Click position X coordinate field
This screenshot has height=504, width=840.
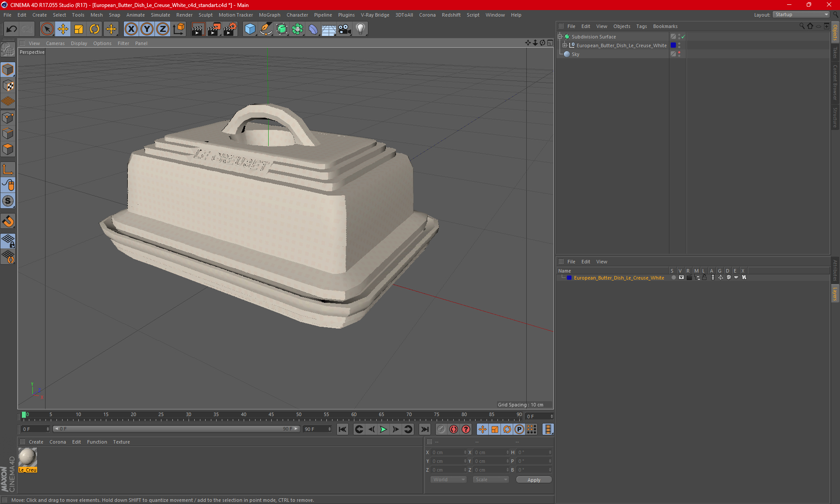coord(448,452)
